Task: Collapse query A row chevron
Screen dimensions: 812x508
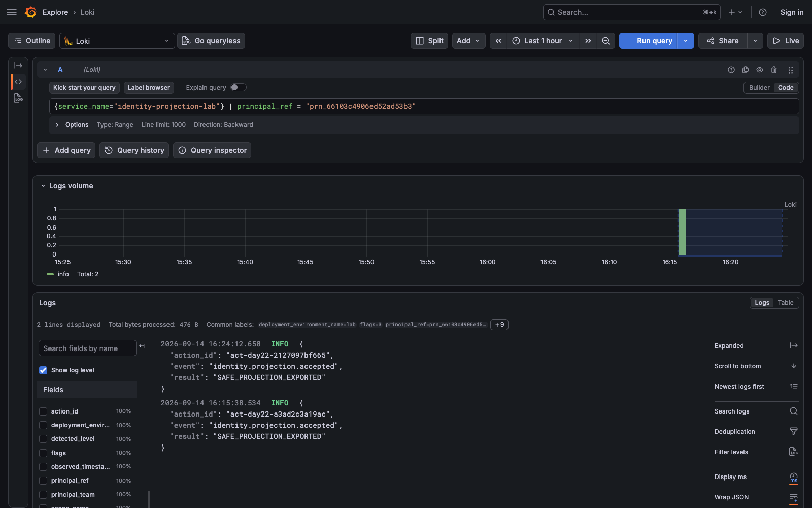Action: tap(45, 70)
